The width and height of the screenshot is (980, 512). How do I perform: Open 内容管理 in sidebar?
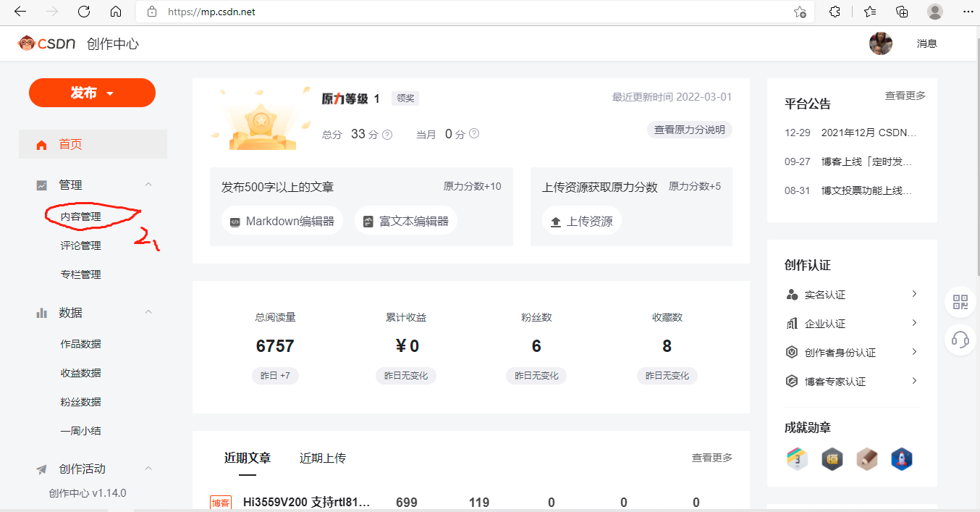pos(80,217)
